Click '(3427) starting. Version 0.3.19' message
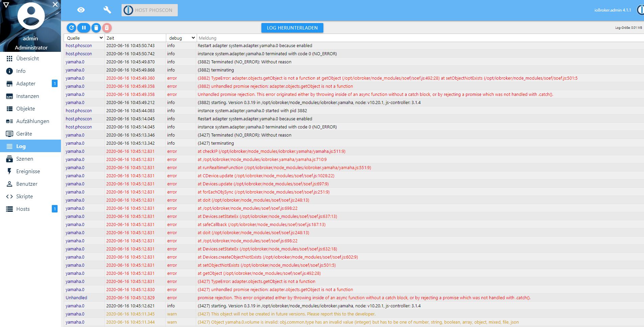644x327 pixels. point(309,306)
